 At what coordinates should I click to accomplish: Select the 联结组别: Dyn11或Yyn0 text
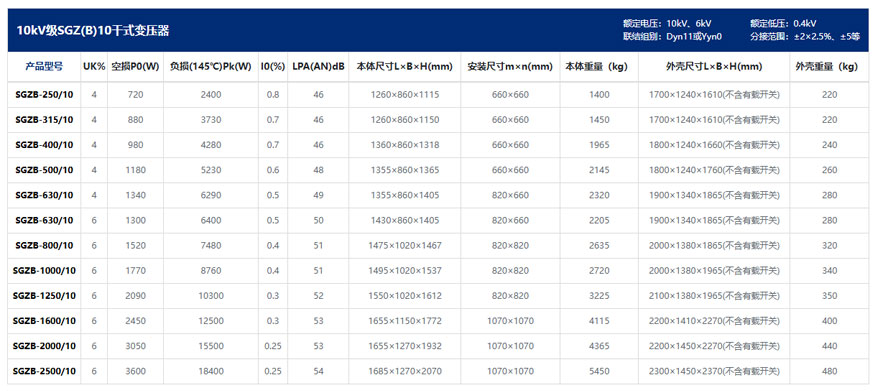[672, 37]
